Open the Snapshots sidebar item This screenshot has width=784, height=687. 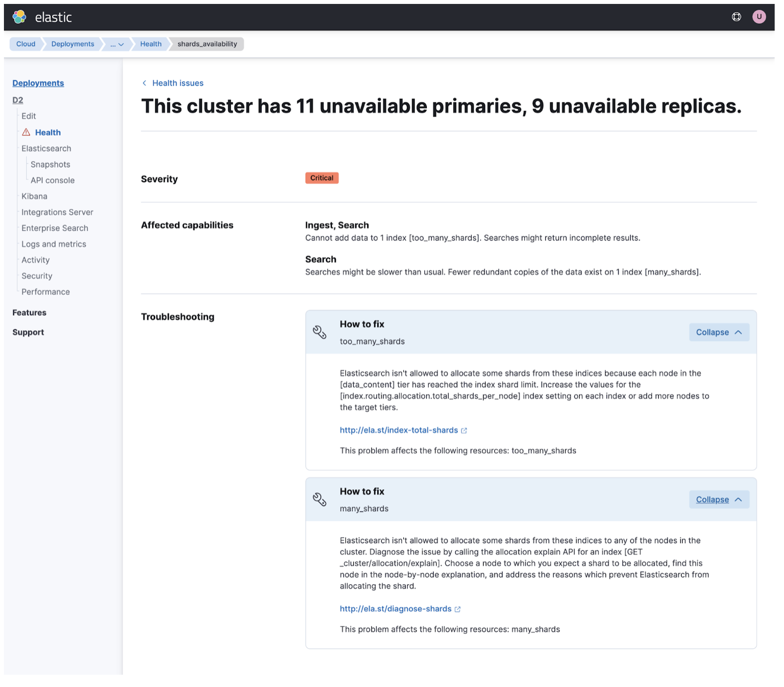50,165
